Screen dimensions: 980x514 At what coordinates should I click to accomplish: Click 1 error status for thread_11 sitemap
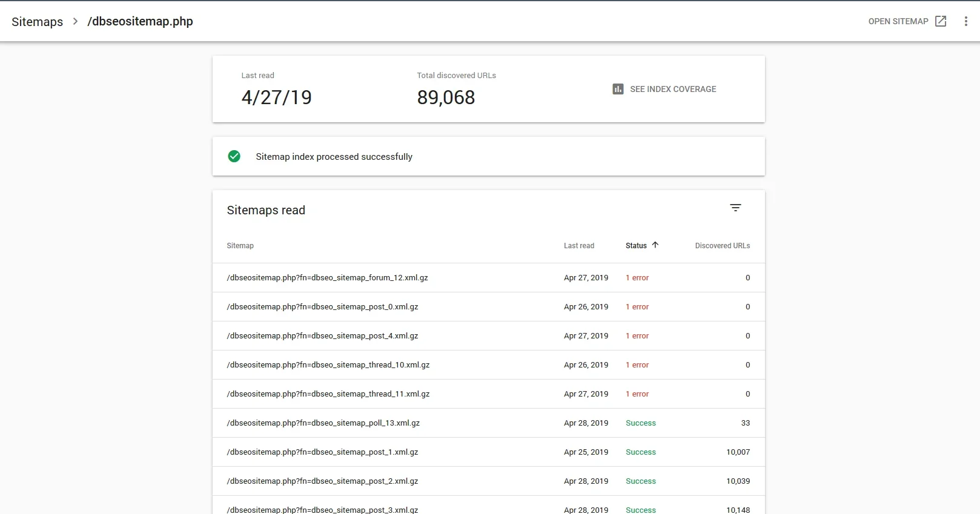637,394
